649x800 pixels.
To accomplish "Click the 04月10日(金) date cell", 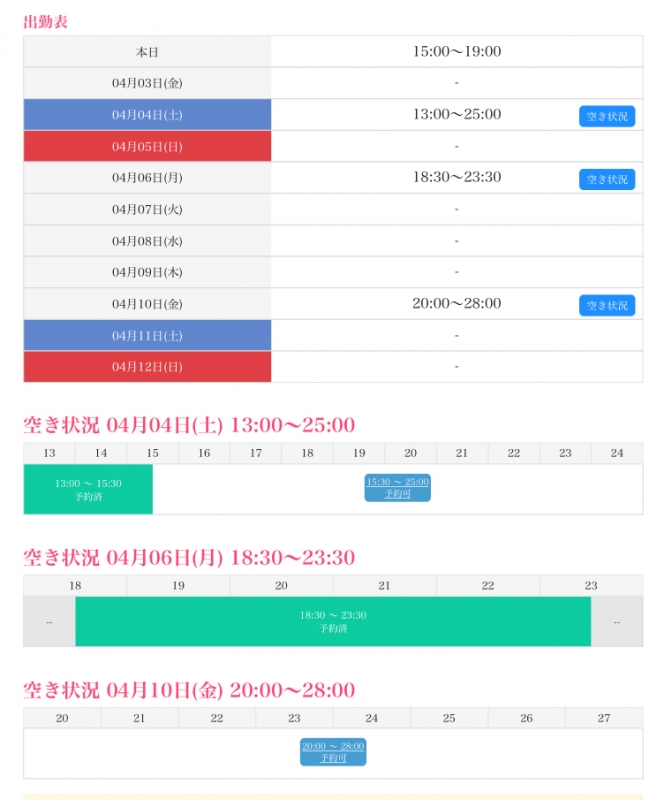I will (x=146, y=303).
